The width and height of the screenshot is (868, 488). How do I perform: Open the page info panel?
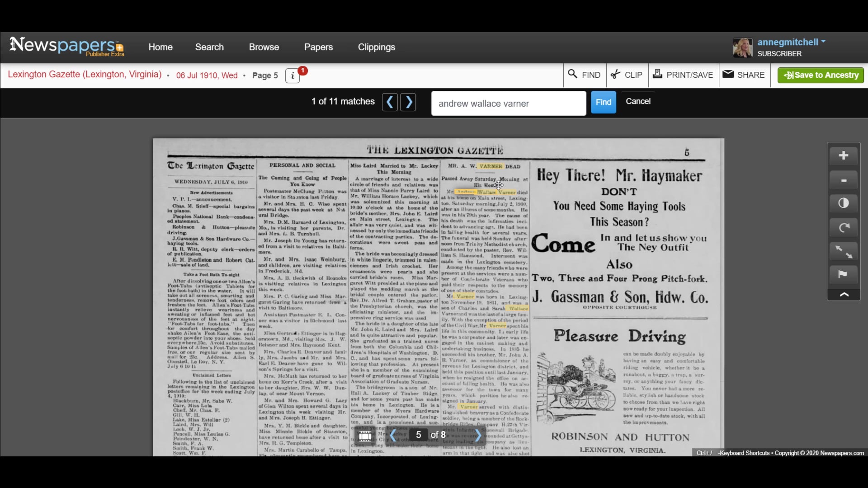click(x=292, y=75)
